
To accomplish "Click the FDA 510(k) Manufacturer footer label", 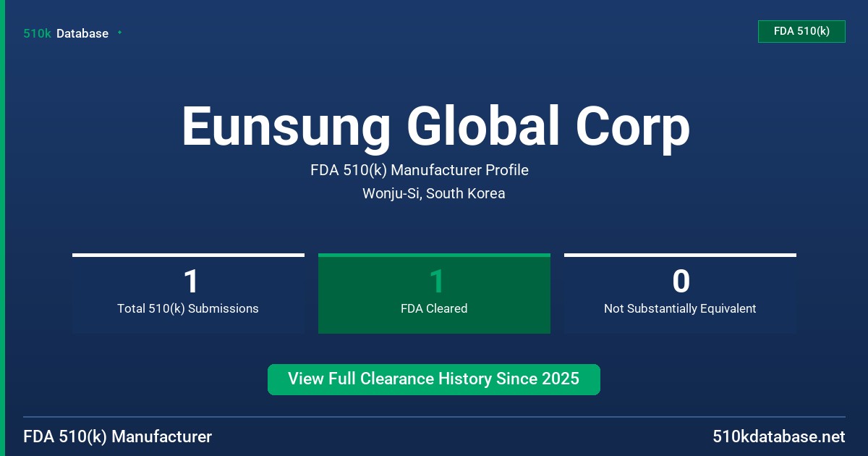I will coord(118,436).
